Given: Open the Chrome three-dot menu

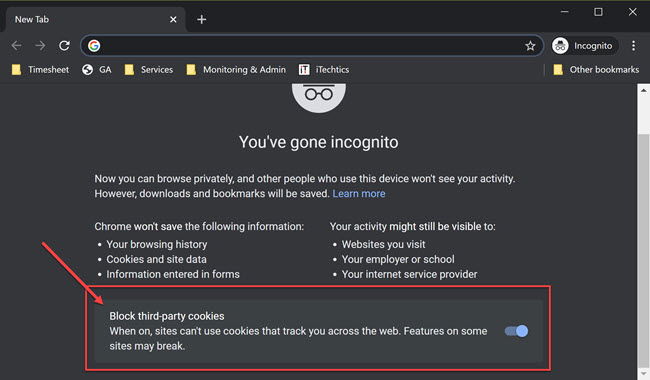Looking at the screenshot, I should click(633, 46).
